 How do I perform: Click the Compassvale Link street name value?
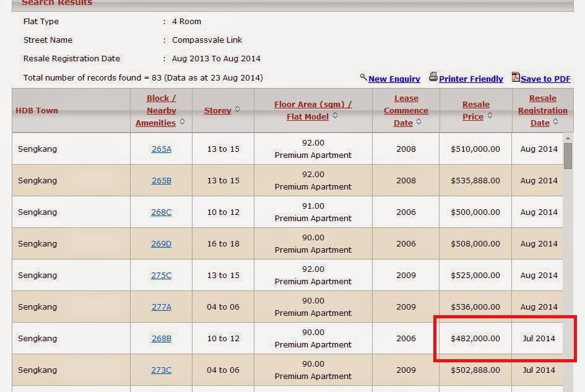point(207,40)
